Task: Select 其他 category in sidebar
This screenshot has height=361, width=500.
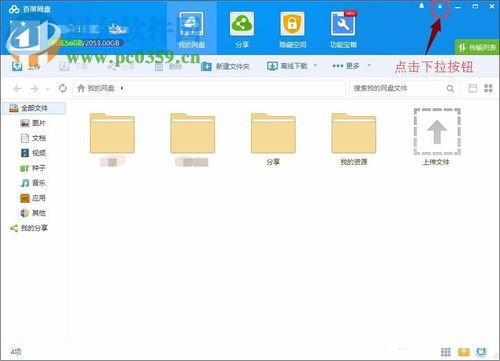Action: pyautogui.click(x=33, y=213)
